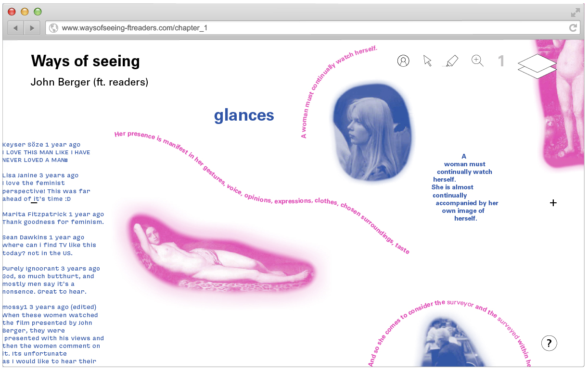Focus the address bar URL field
The width and height of the screenshot is (588, 371).
click(312, 28)
